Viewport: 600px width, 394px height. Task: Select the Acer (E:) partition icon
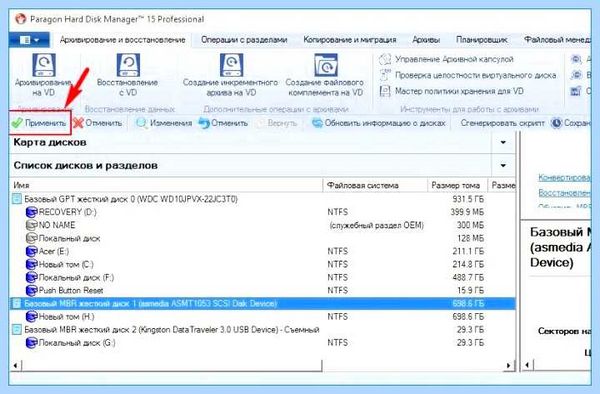pos(31,251)
